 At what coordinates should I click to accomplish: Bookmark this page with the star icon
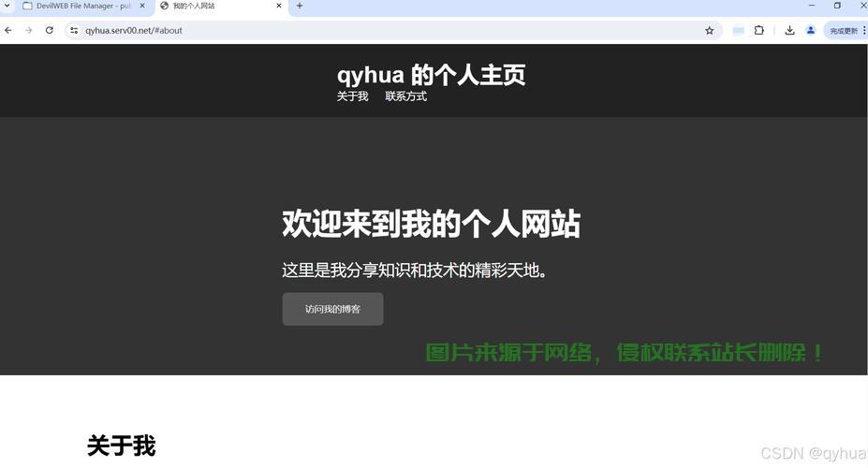point(709,31)
